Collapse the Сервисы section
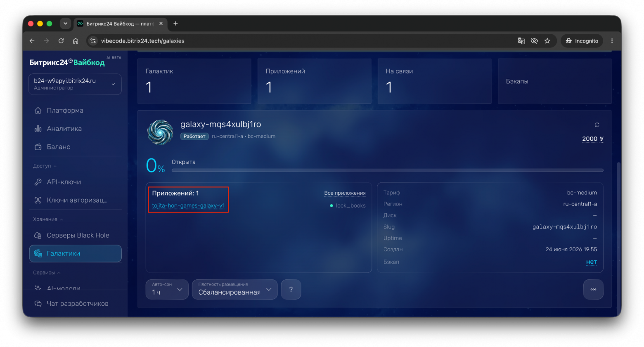Viewport: 644px width, 347px height. pyautogui.click(x=47, y=273)
